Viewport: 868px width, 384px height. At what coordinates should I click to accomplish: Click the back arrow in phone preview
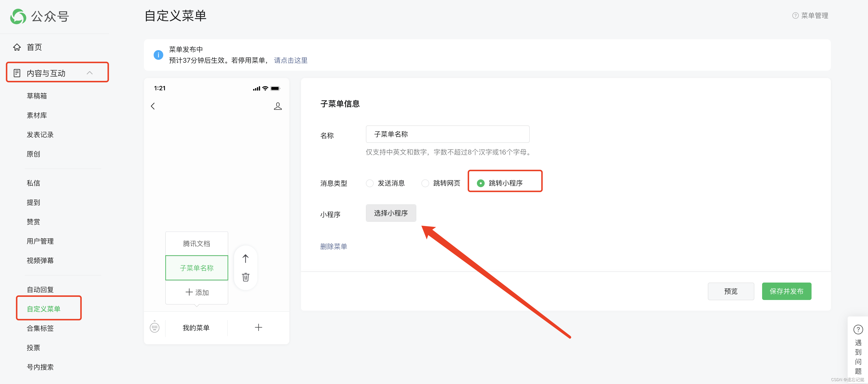pyautogui.click(x=153, y=106)
